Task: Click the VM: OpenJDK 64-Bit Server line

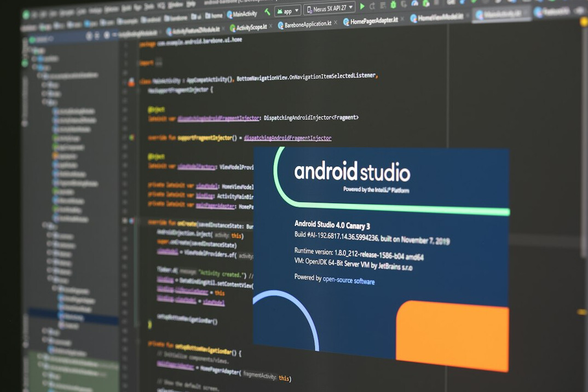Action: coord(353,264)
